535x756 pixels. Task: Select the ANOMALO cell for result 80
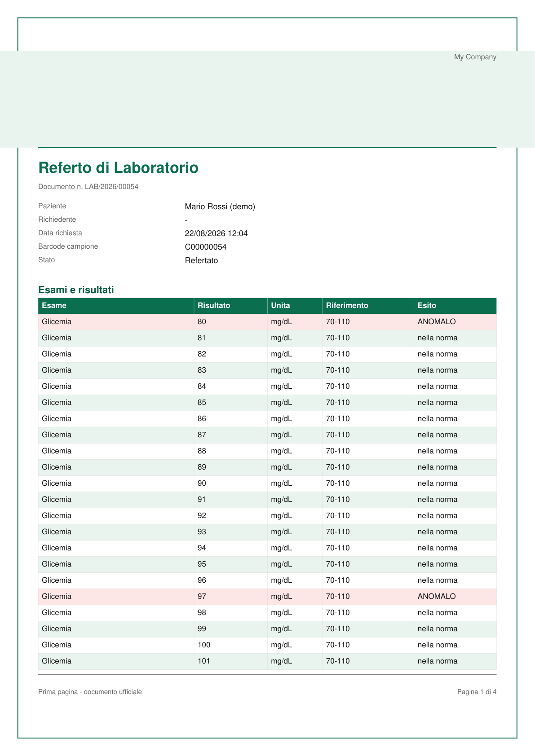pyautogui.click(x=455, y=322)
